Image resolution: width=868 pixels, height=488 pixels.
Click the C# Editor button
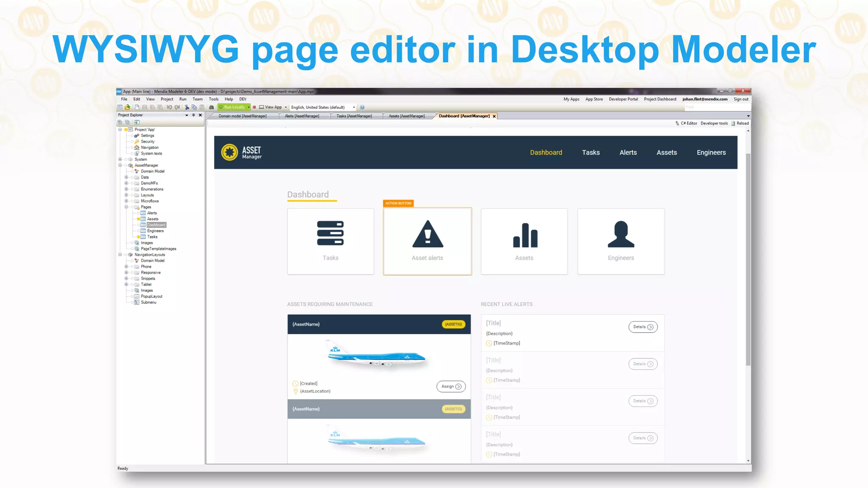[686, 123]
